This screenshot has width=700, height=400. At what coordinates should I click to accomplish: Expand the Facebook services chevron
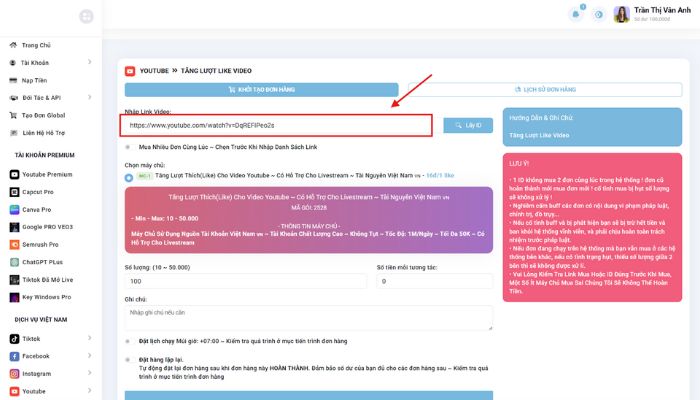click(x=89, y=355)
